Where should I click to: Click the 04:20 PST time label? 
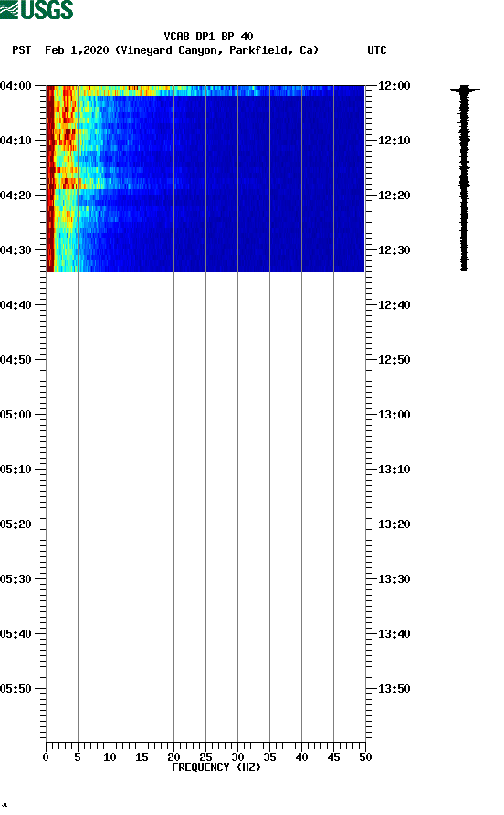16,196
